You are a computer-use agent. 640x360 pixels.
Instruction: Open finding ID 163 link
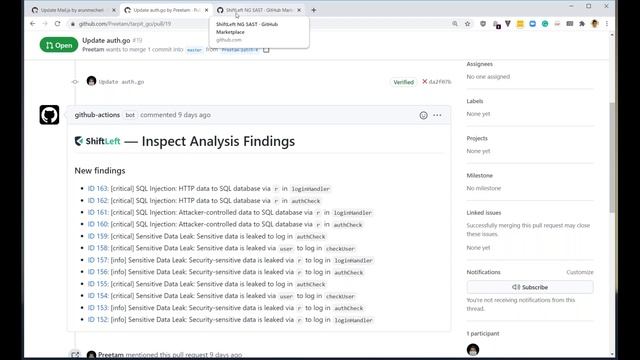pos(98,189)
